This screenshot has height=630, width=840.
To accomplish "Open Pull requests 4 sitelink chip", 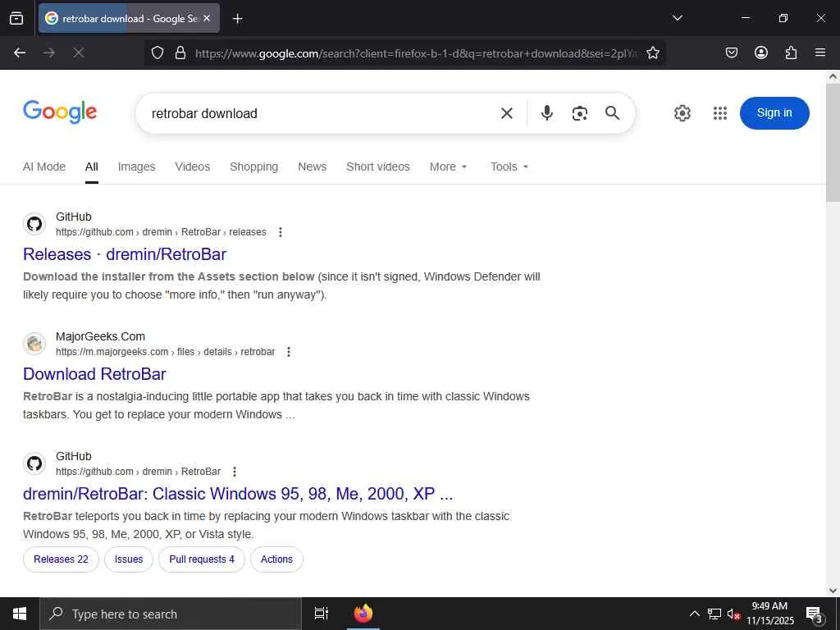I will click(202, 559).
